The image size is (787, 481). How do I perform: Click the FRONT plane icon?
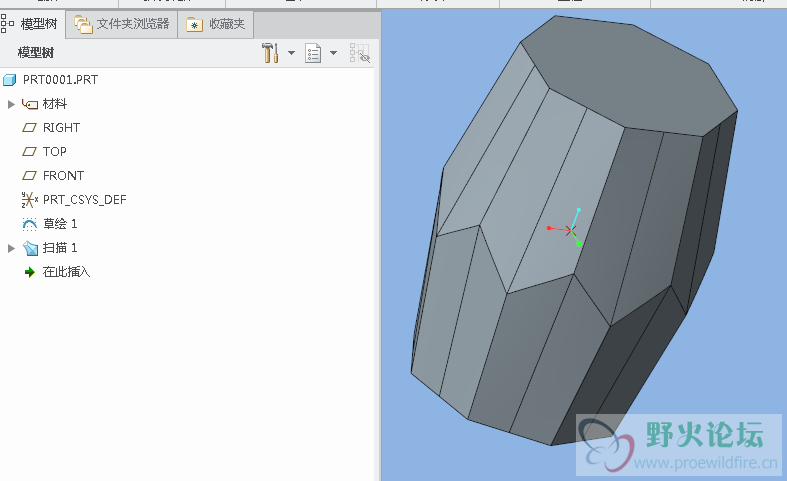coord(30,176)
